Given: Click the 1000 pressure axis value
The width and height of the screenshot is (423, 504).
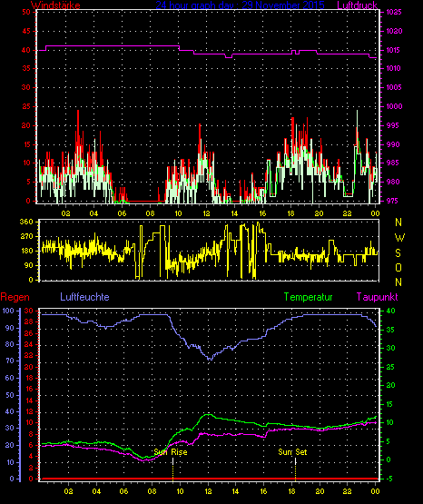Looking at the screenshot, I should [x=394, y=106].
